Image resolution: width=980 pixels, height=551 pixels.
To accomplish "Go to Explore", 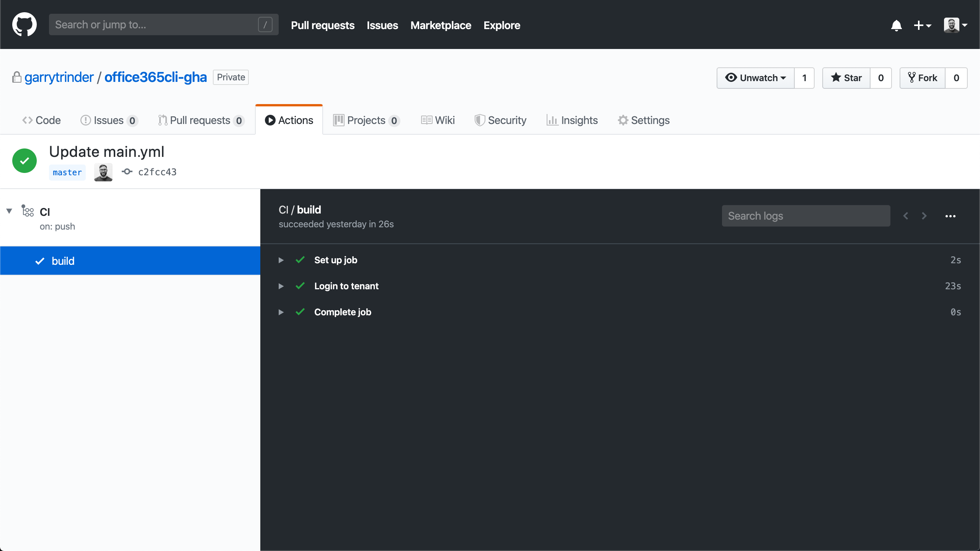I will pyautogui.click(x=501, y=25).
